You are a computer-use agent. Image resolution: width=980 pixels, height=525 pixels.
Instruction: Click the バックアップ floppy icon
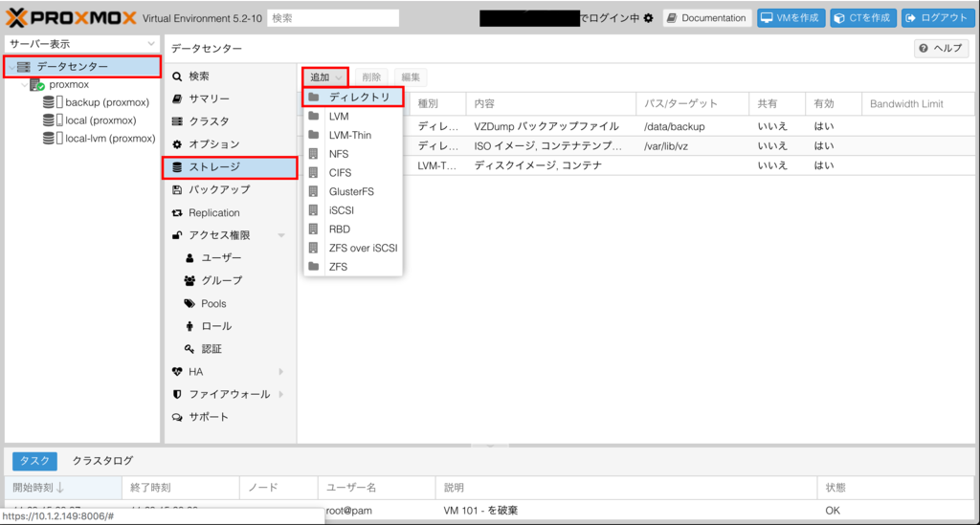pyautogui.click(x=177, y=189)
